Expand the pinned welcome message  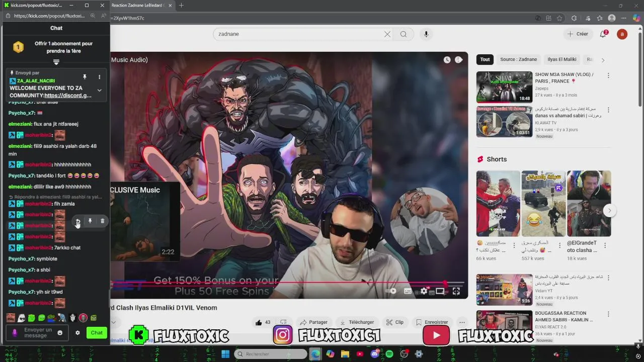tap(99, 90)
